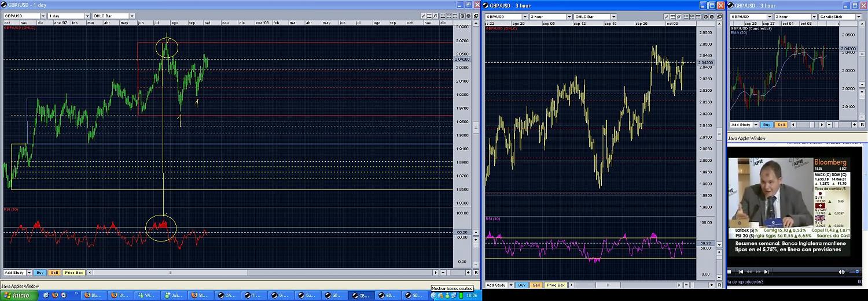Click R reset button in middle 3 hour chart
The image size is (868, 301).
pos(720,285)
